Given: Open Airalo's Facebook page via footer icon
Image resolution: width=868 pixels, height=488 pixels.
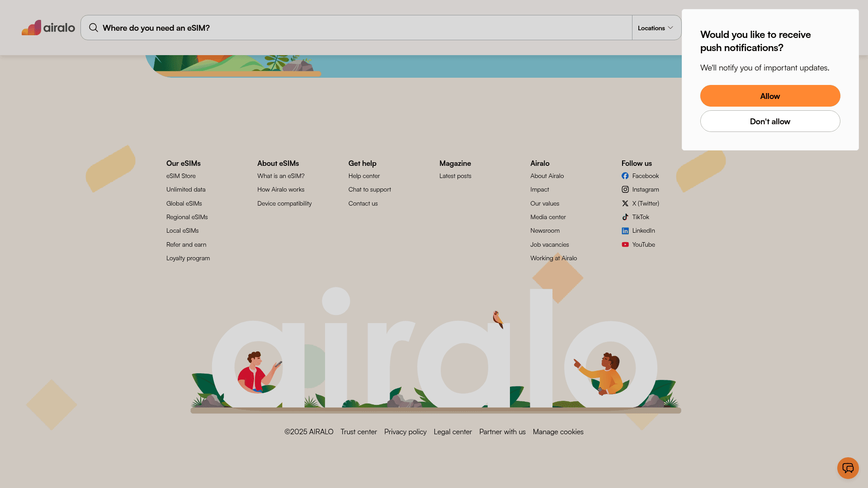Looking at the screenshot, I should tap(626, 176).
